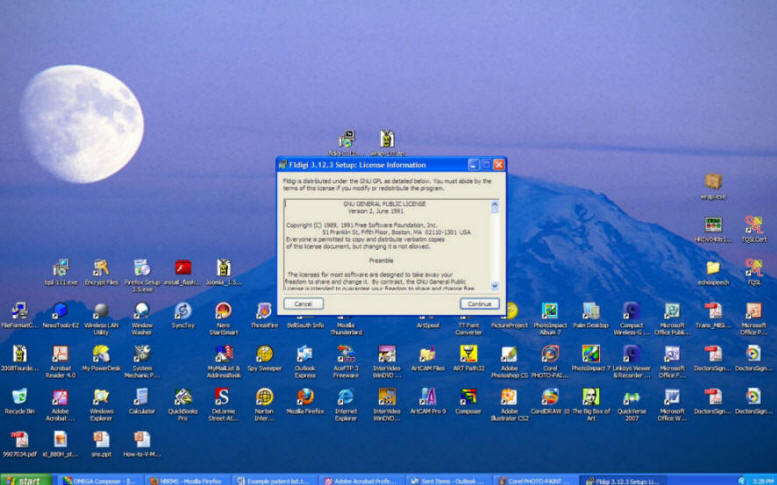This screenshot has width=777, height=485.
Task: Select the MyMailList & AddressBook icon
Action: (223, 362)
